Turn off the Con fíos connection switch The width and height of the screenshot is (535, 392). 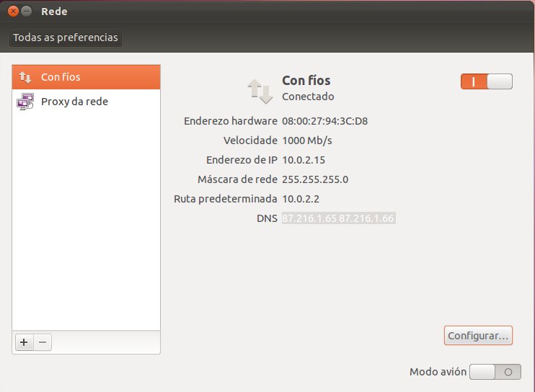click(487, 81)
